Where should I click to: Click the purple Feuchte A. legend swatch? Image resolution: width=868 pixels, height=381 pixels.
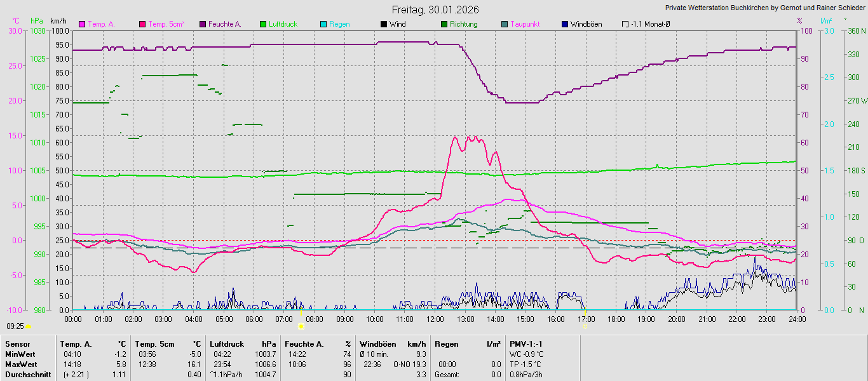203,24
